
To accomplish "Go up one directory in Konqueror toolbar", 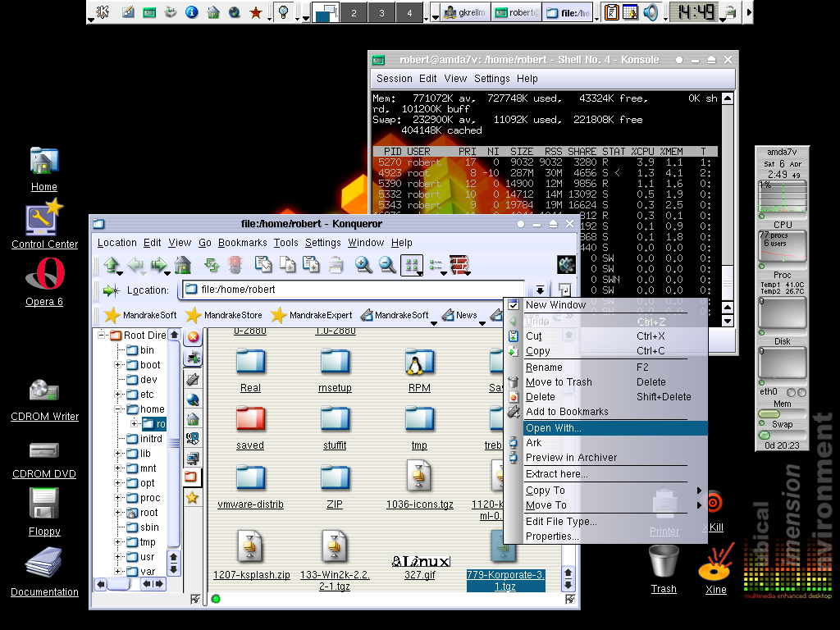I will [x=112, y=264].
